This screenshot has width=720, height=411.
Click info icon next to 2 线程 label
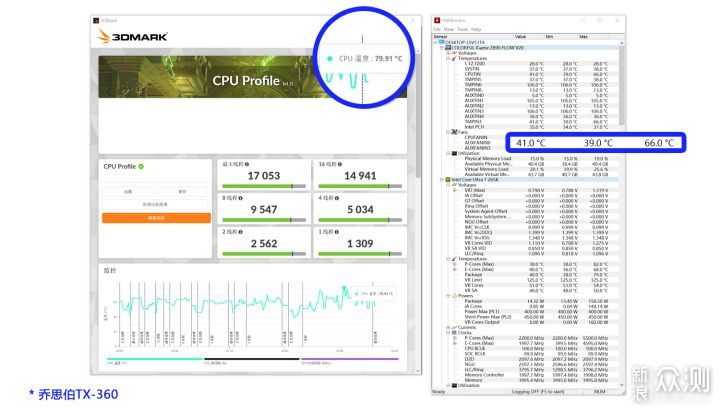pyautogui.click(x=241, y=232)
